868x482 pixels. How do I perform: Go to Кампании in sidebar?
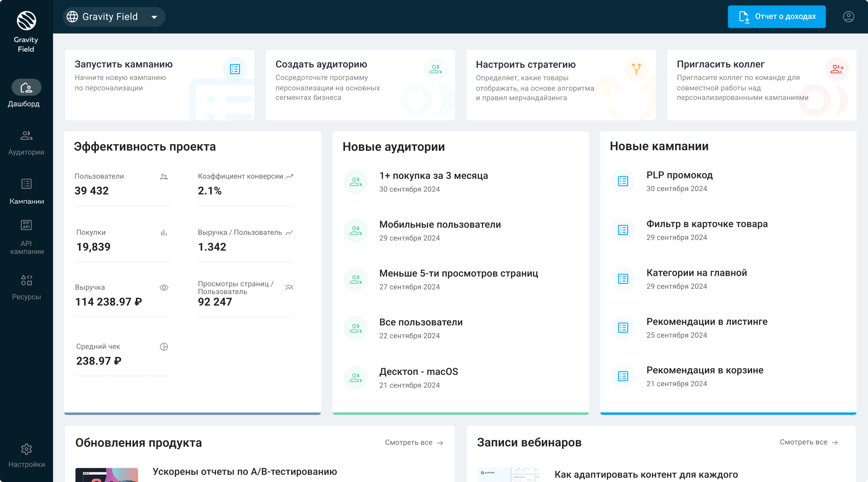26,191
